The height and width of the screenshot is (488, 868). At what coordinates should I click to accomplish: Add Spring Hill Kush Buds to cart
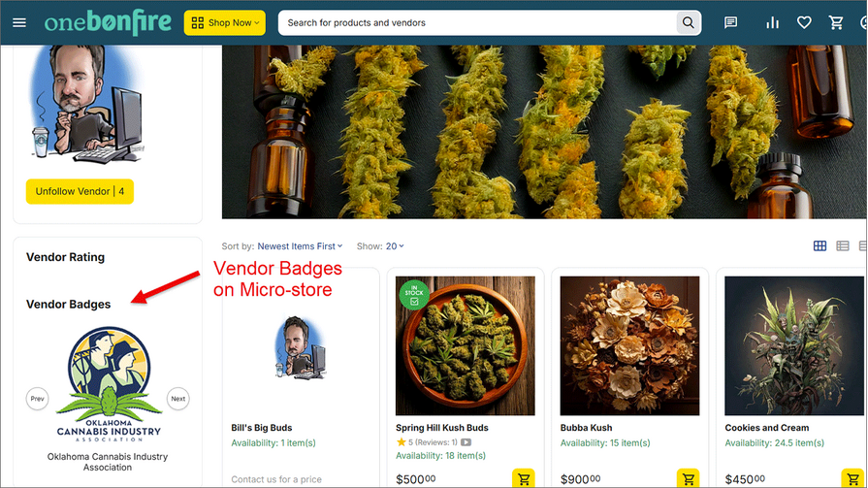tap(524, 478)
